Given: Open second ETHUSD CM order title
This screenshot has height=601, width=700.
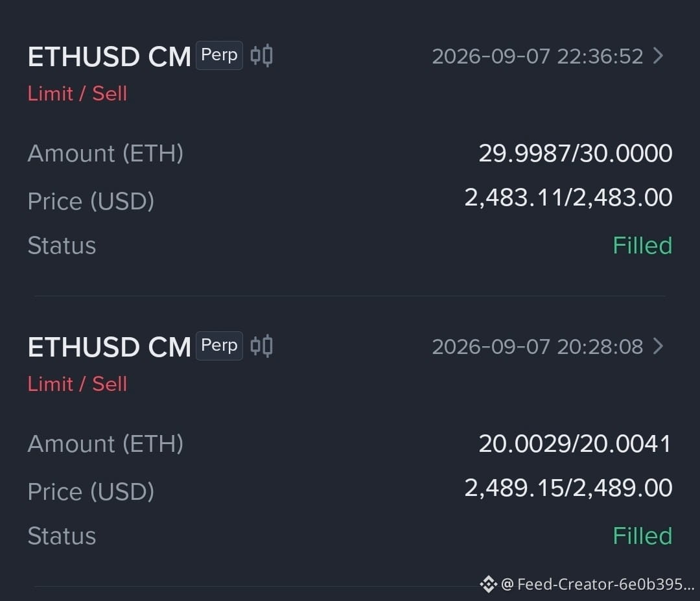Looking at the screenshot, I should (x=110, y=347).
